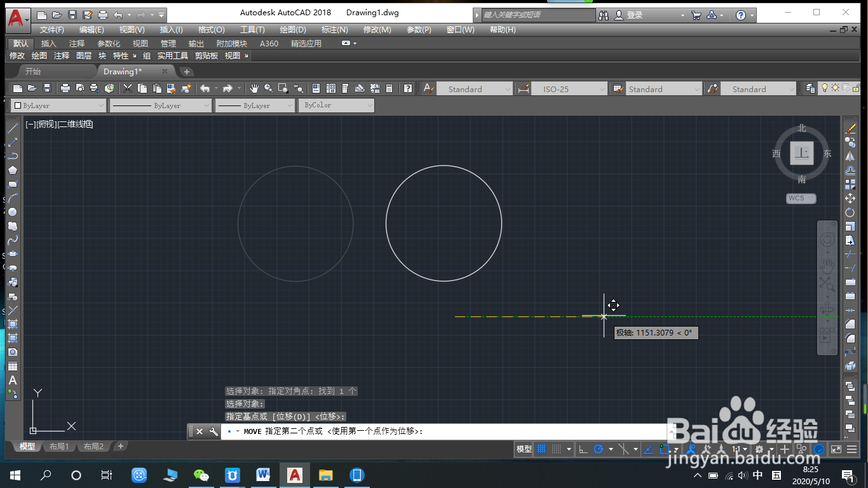The height and width of the screenshot is (488, 868).
Task: Select the Mirror tool in modify toolbar
Action: pos(850,156)
